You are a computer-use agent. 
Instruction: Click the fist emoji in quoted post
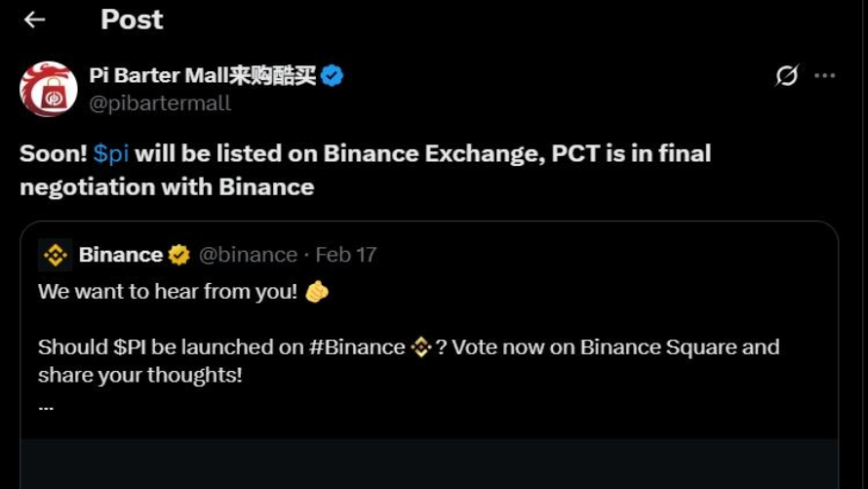[317, 291]
